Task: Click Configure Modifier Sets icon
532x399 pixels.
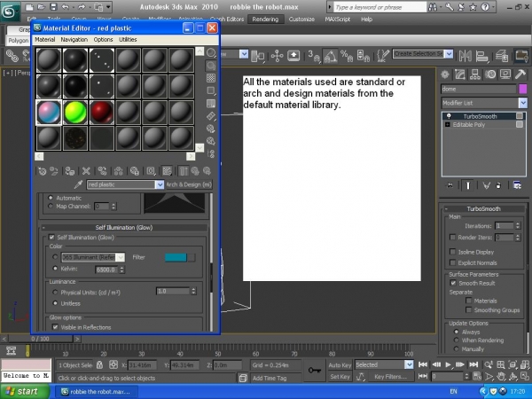Action: point(517,185)
